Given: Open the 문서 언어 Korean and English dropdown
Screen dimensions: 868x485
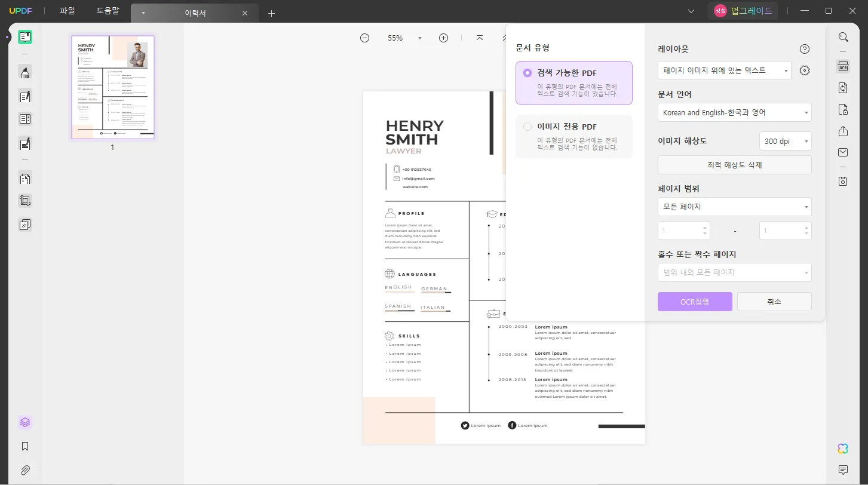Looking at the screenshot, I should (735, 112).
